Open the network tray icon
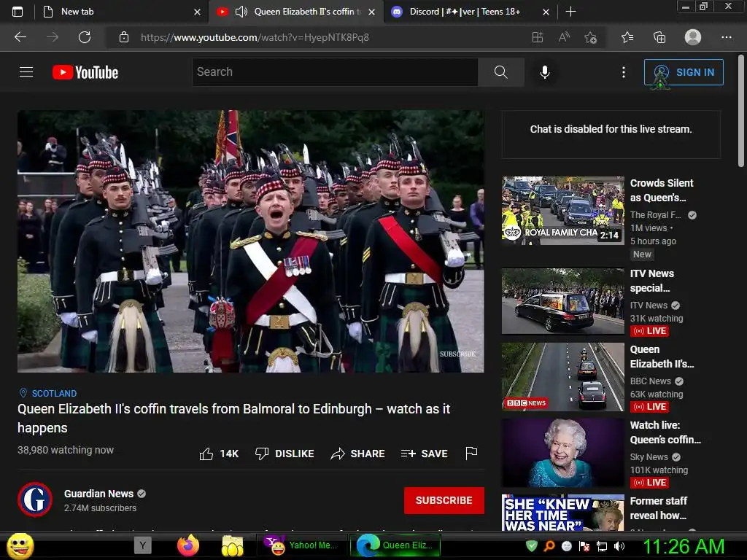The height and width of the screenshot is (560, 747). coord(602,546)
